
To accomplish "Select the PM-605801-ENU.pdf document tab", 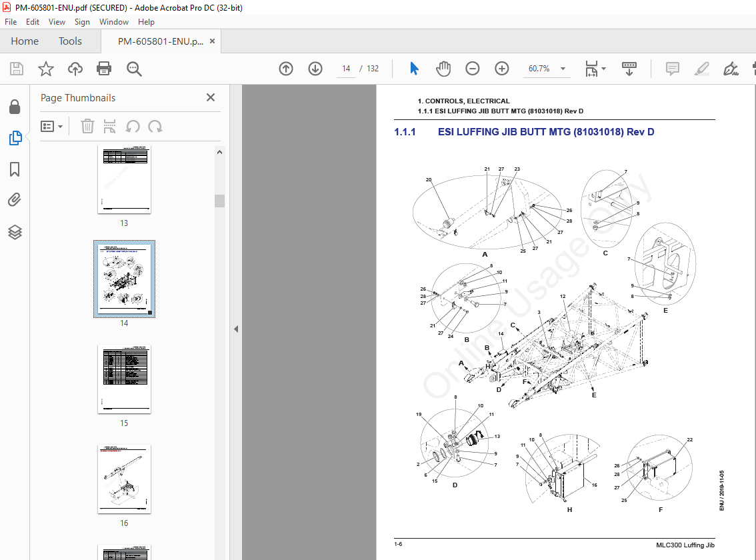I will 161,41.
